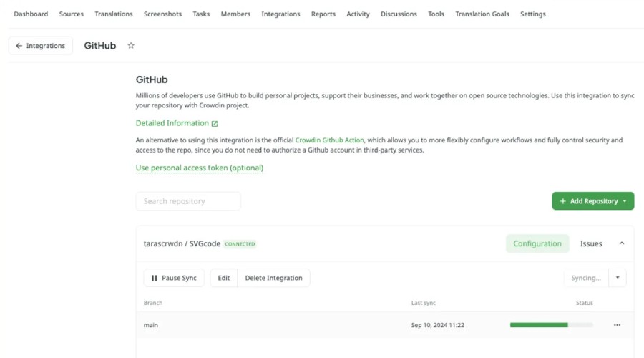Go to Translation Goals tab

click(x=482, y=14)
